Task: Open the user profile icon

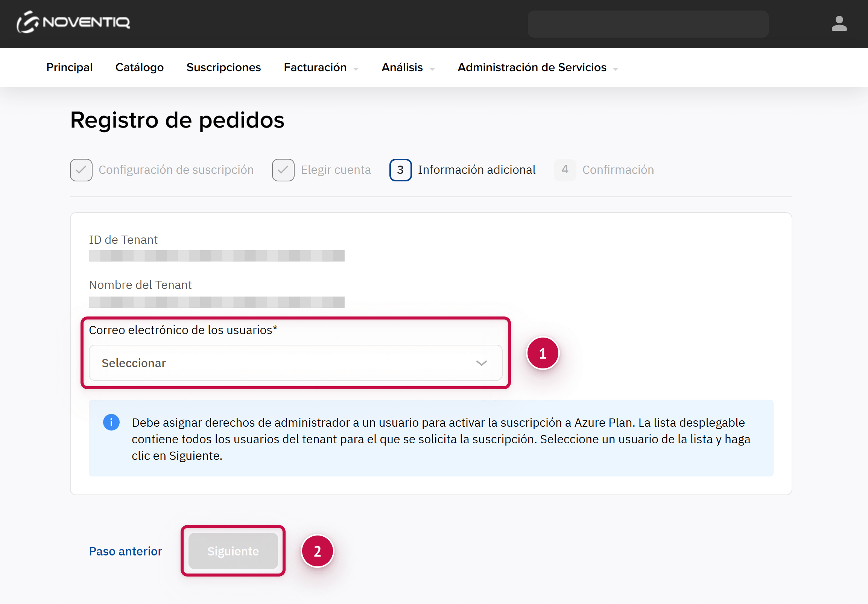Action: tap(839, 23)
